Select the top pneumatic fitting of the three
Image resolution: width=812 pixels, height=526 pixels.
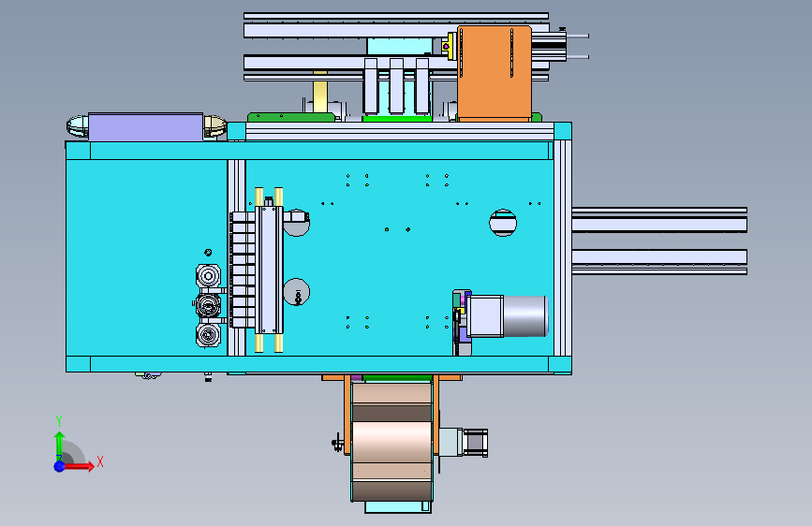(x=208, y=276)
